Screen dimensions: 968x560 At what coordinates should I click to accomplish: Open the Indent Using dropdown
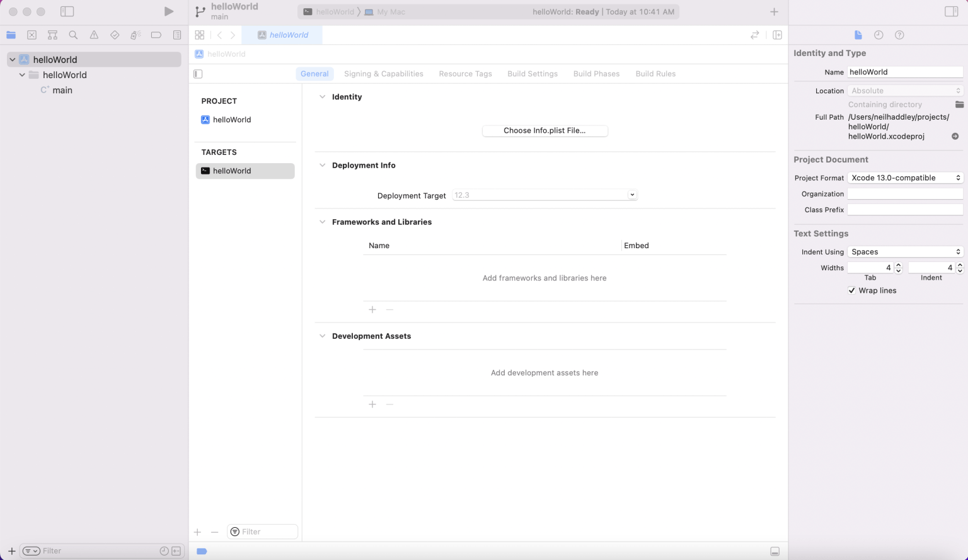(x=905, y=252)
